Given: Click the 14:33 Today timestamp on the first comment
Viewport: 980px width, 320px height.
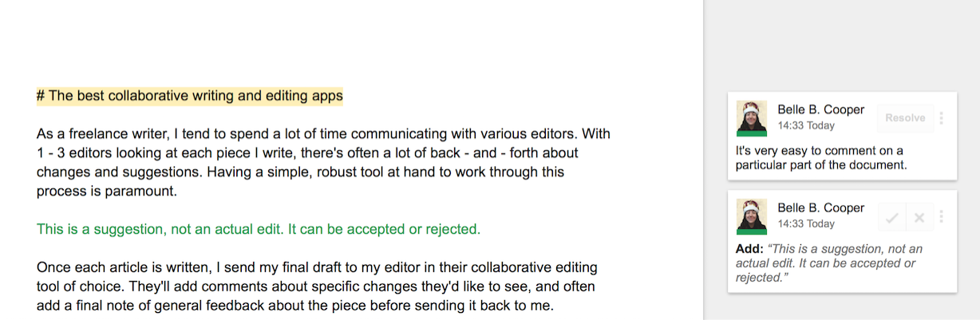Looking at the screenshot, I should tap(805, 126).
